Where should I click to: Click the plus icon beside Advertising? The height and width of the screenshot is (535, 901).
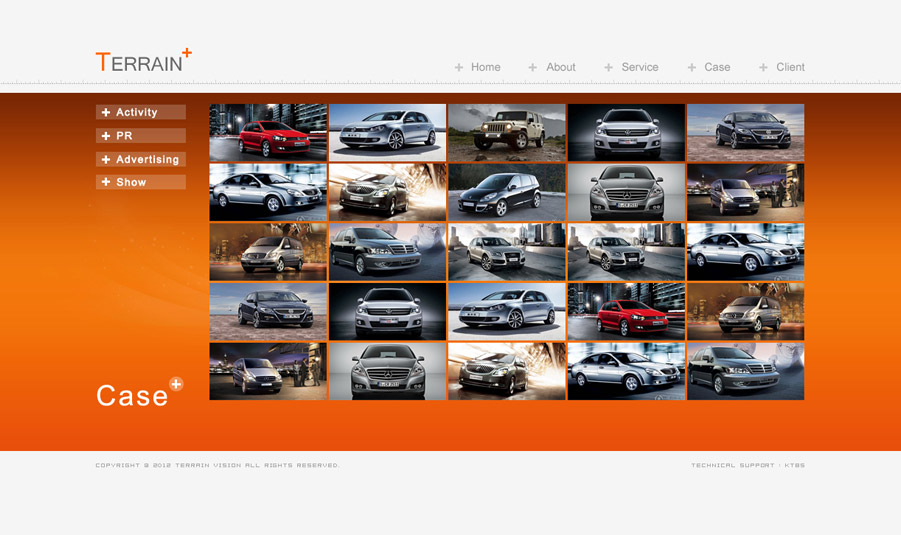106,159
